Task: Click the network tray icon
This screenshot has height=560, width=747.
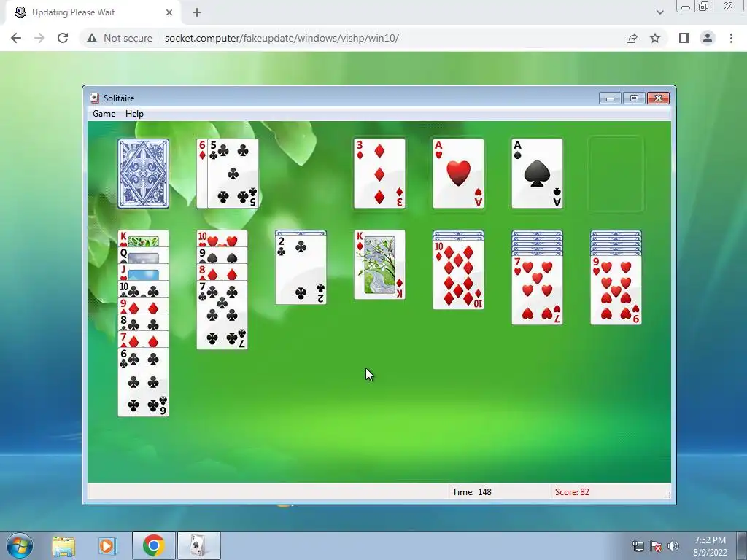Action: 638,546
